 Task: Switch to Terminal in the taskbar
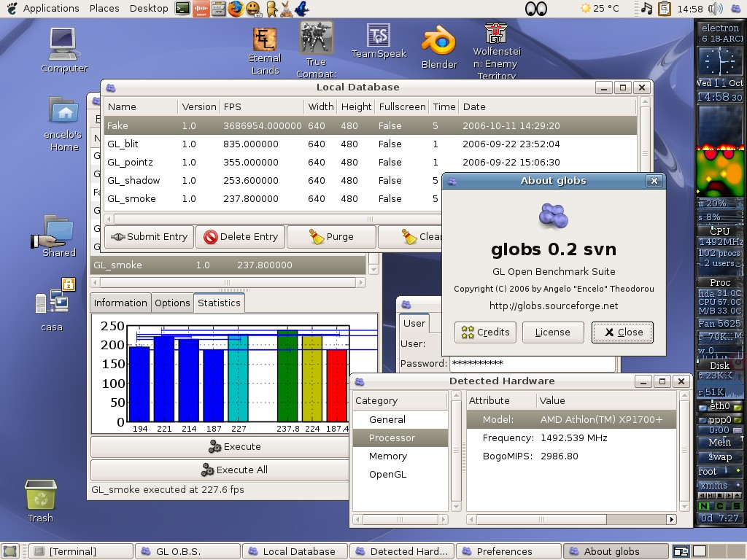pos(81,551)
